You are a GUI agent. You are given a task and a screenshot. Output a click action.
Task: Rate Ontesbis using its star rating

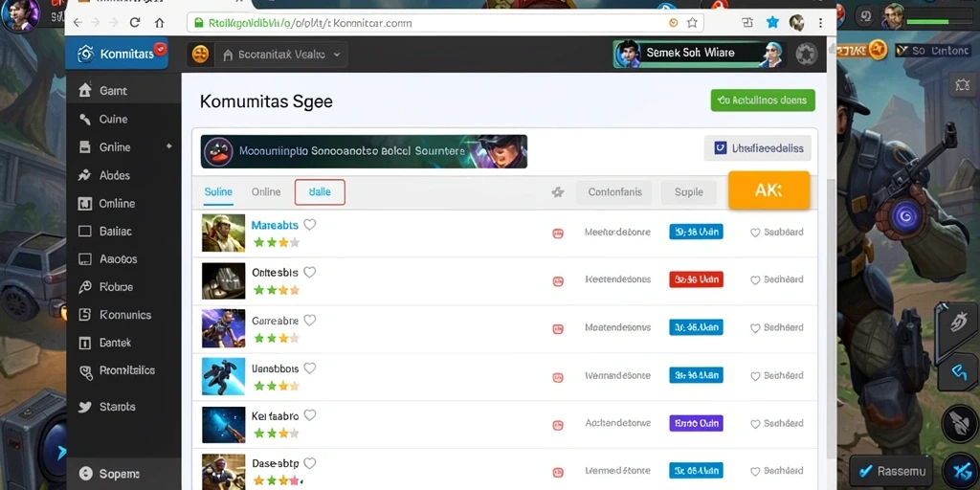click(x=277, y=290)
